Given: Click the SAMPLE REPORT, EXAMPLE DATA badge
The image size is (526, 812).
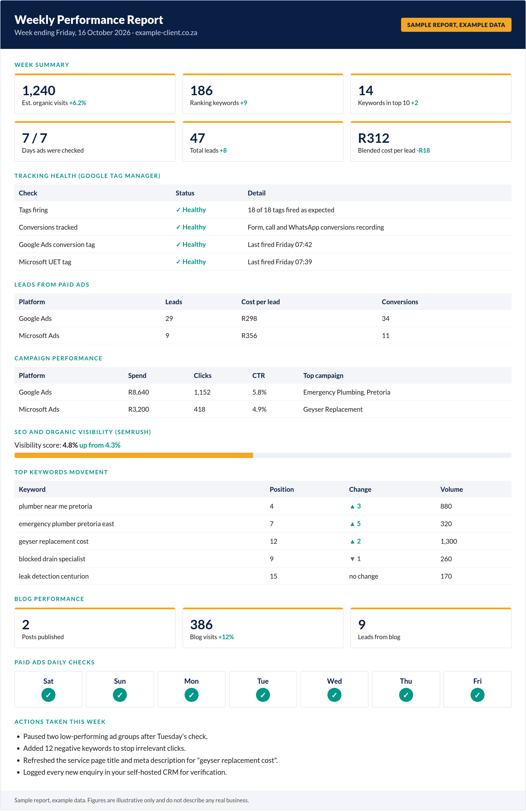Looking at the screenshot, I should [x=456, y=25].
